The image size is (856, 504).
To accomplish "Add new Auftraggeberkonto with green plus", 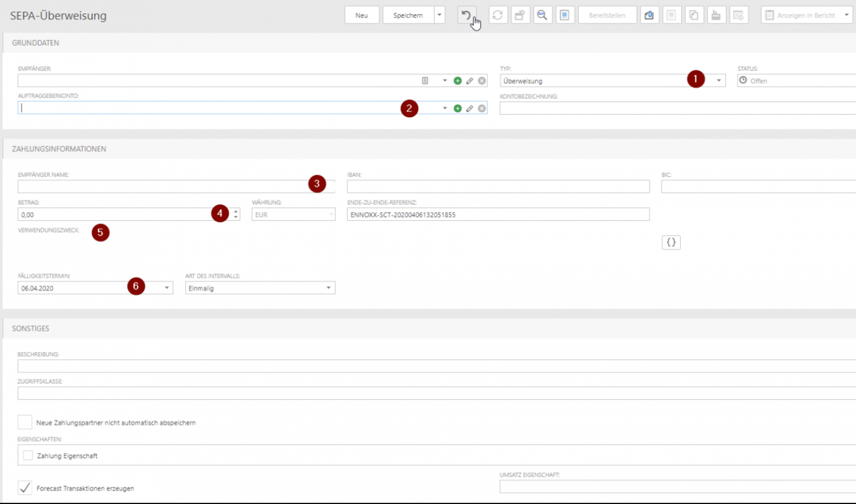I will (457, 108).
